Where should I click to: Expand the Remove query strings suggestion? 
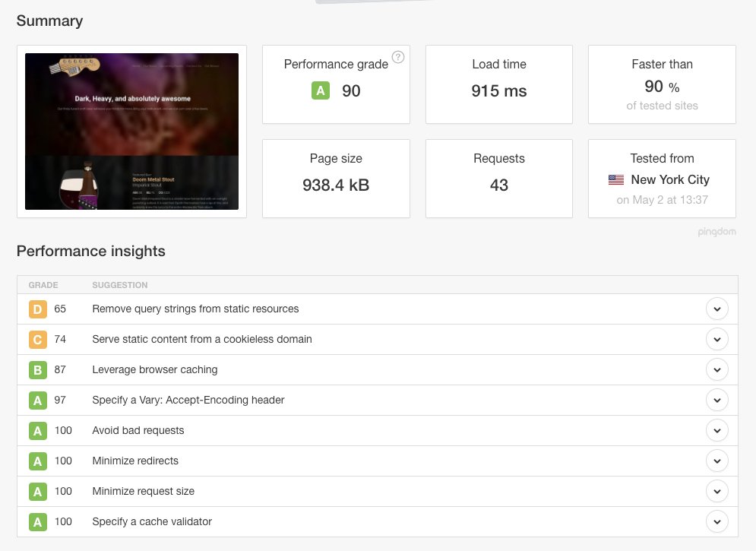(716, 309)
